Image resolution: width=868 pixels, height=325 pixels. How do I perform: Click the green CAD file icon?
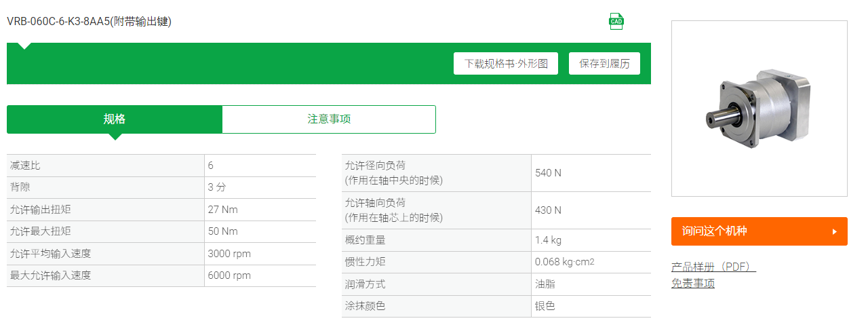click(616, 21)
